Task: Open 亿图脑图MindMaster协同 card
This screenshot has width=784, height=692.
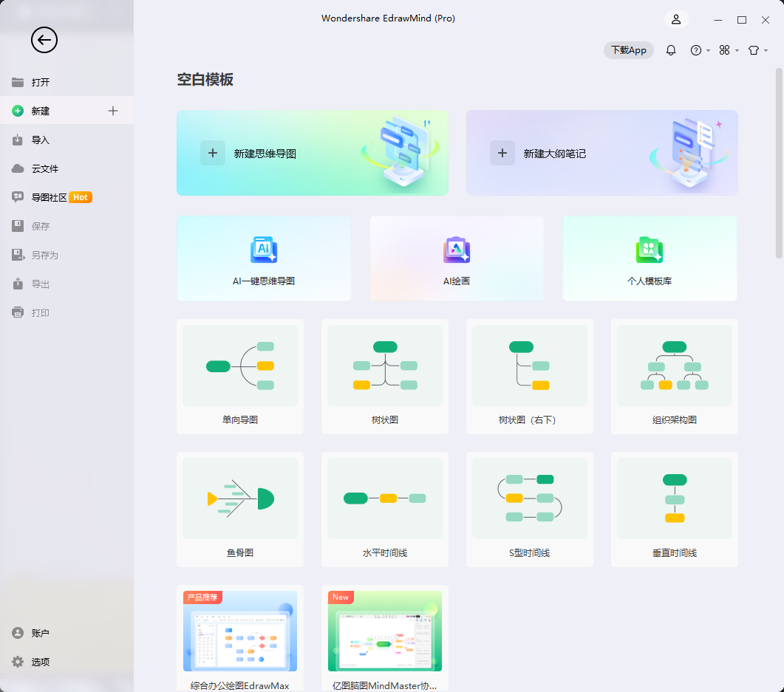Action: (385, 639)
